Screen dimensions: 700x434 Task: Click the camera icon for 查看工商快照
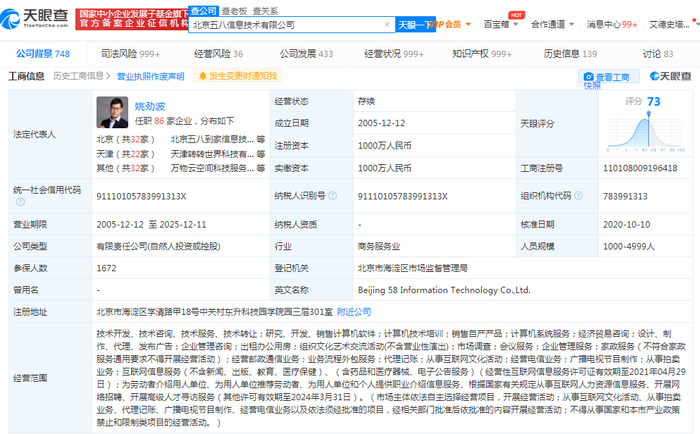pos(589,77)
